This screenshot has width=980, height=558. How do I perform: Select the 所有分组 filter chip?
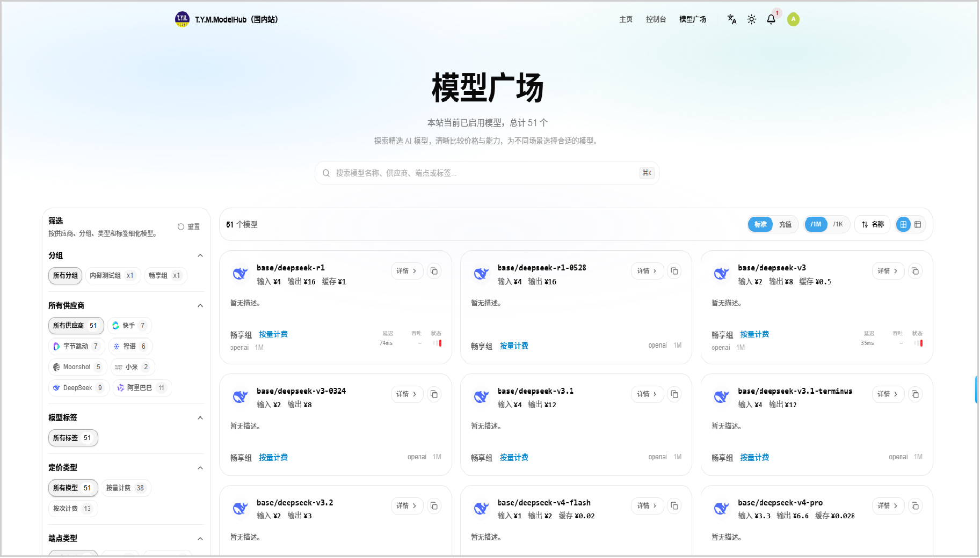66,276
